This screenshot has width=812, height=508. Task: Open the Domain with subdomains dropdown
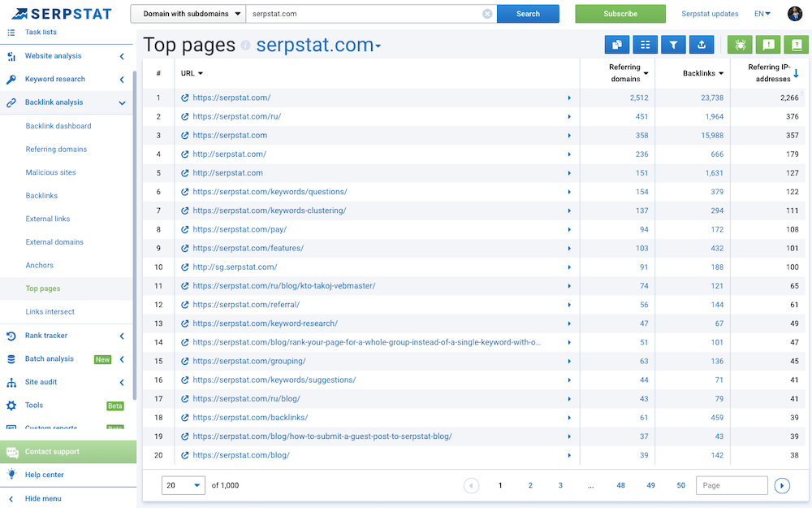coord(188,14)
